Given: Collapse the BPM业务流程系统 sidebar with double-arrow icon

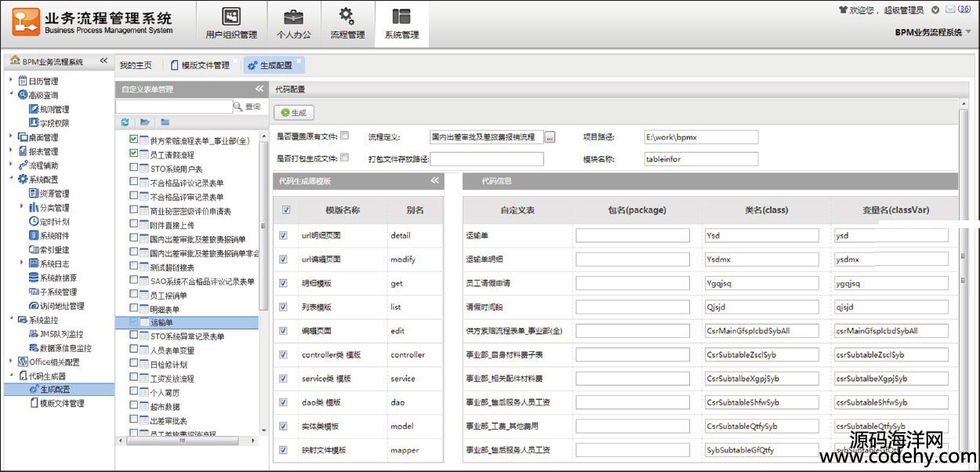Looking at the screenshot, I should pyautogui.click(x=103, y=61).
